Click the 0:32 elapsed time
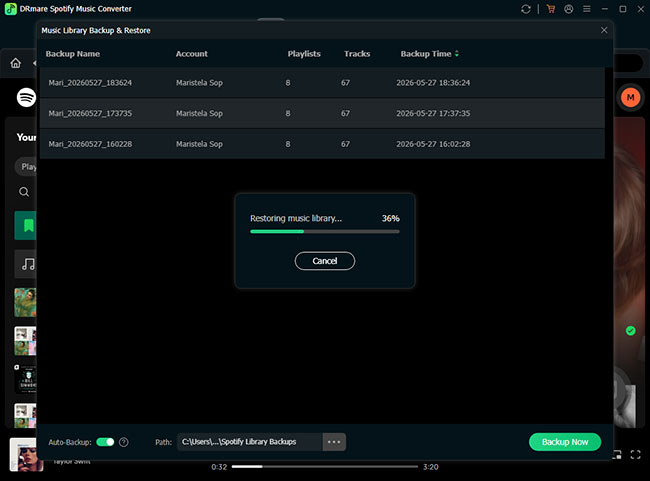The image size is (650, 481). click(219, 467)
